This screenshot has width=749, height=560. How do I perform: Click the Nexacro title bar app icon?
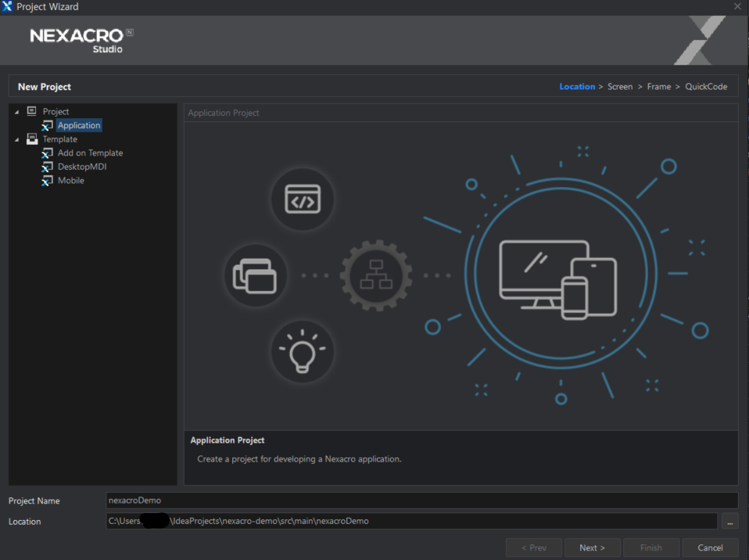7,6
